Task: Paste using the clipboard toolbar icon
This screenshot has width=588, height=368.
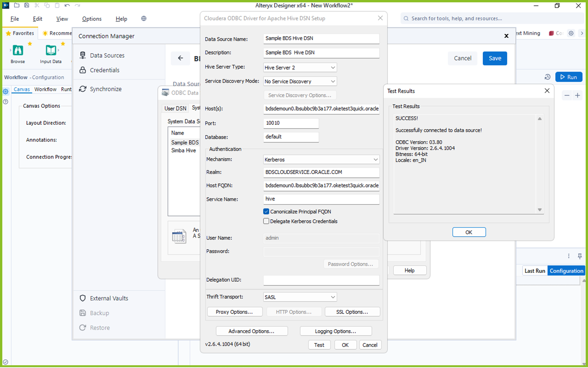Action: click(57, 5)
